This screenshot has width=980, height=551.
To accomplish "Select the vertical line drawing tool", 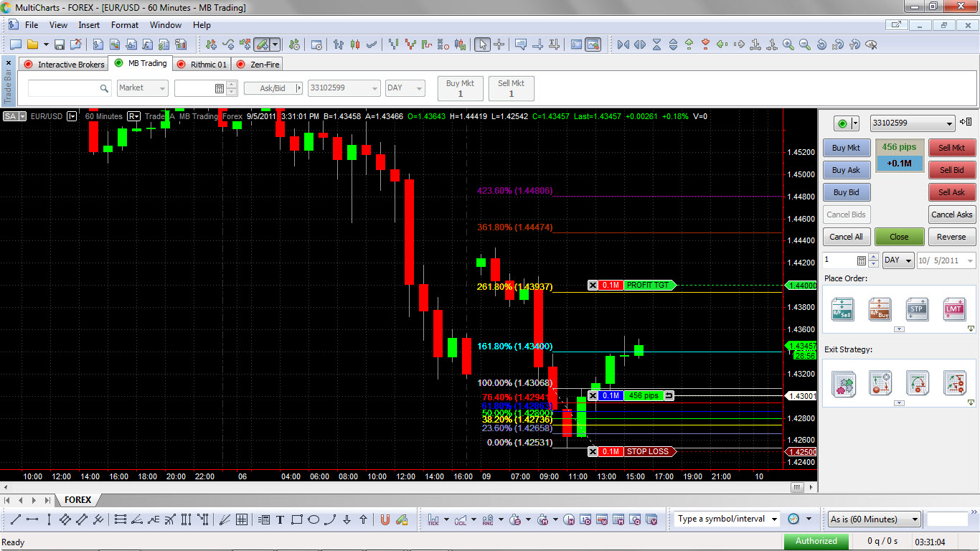I will point(49,519).
